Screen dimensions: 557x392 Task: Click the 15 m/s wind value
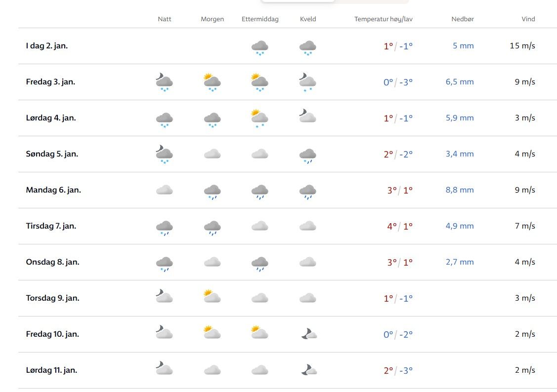coord(522,46)
